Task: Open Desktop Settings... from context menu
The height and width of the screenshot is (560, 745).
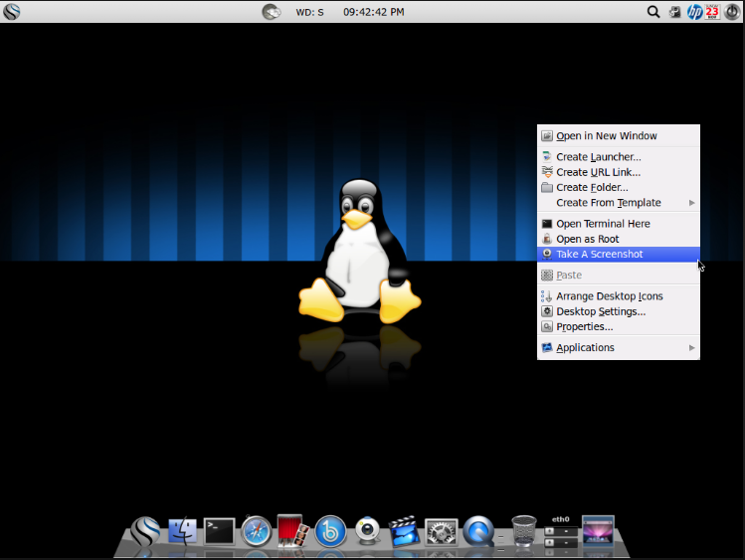Action: (x=601, y=311)
